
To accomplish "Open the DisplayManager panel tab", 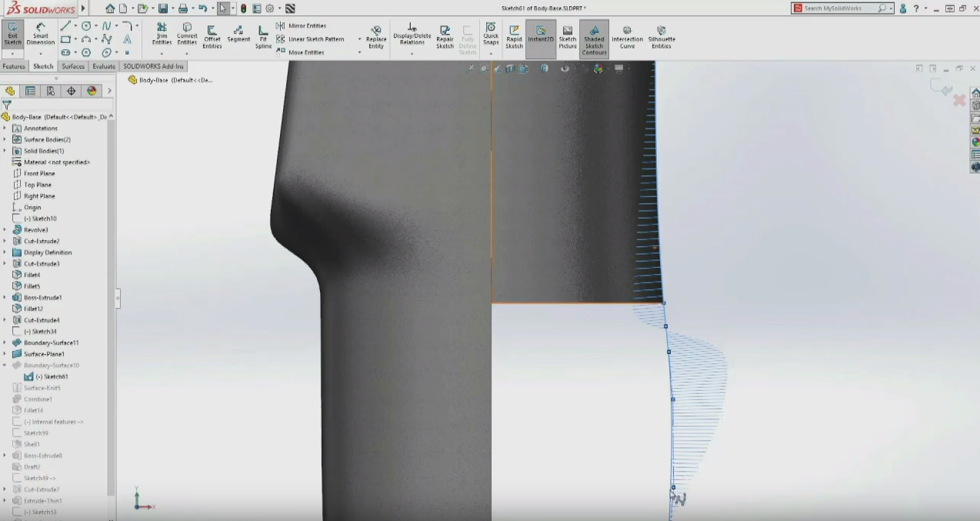I will 92,91.
